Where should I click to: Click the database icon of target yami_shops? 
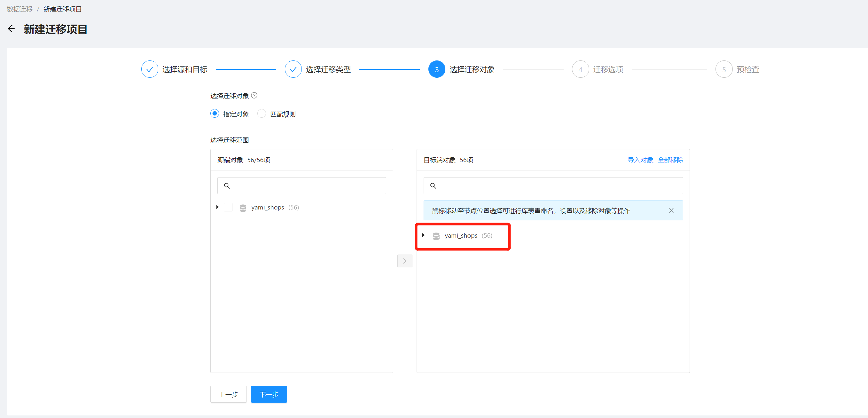[x=436, y=236]
